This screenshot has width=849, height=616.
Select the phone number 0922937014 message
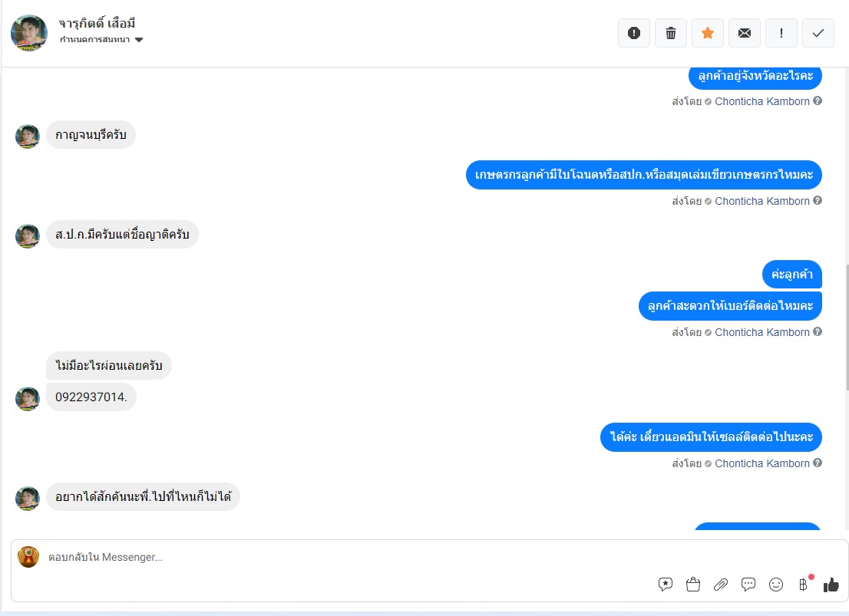click(91, 397)
